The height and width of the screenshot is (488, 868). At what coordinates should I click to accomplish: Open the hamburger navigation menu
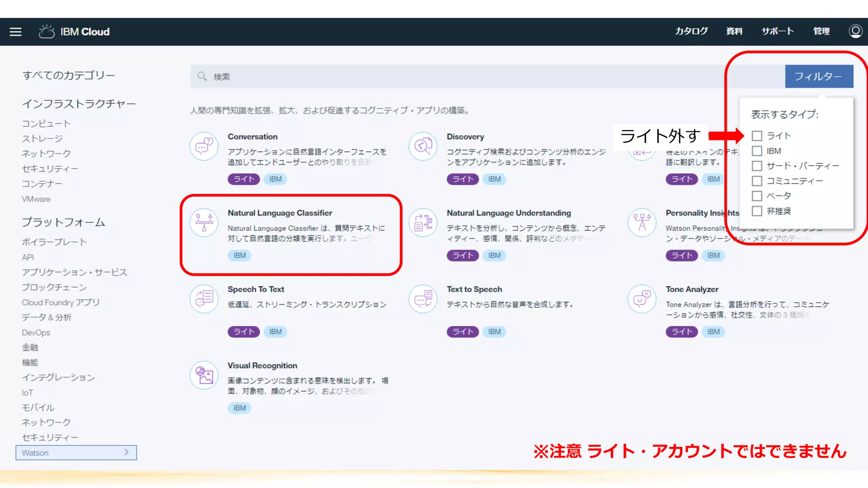pos(16,32)
